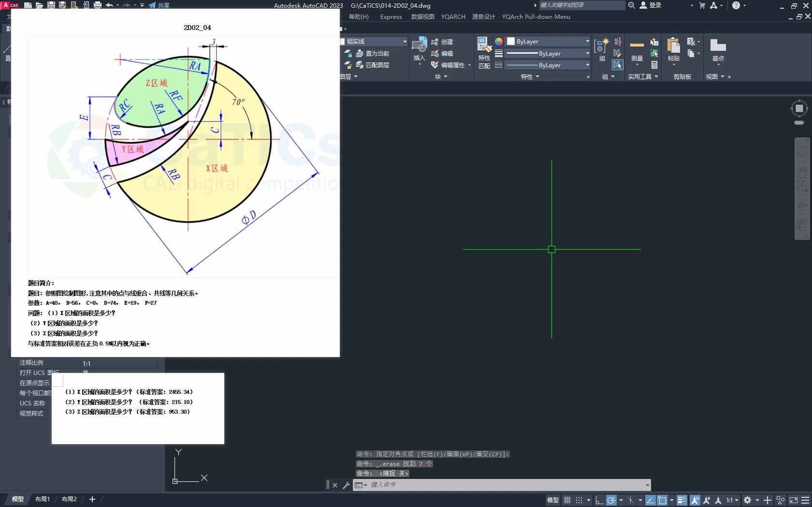This screenshot has width=812, height=507.
Task: Switch to the 布局1 layout tab
Action: pyautogui.click(x=43, y=499)
